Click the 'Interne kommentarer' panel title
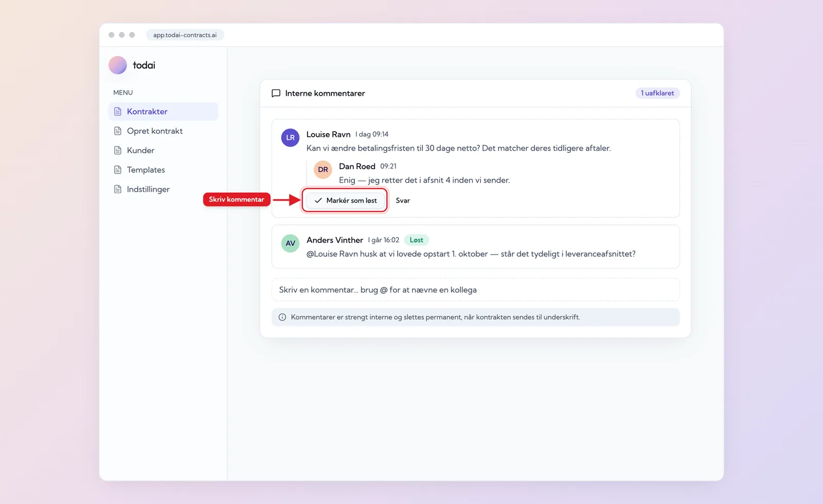The height and width of the screenshot is (504, 823). point(325,93)
